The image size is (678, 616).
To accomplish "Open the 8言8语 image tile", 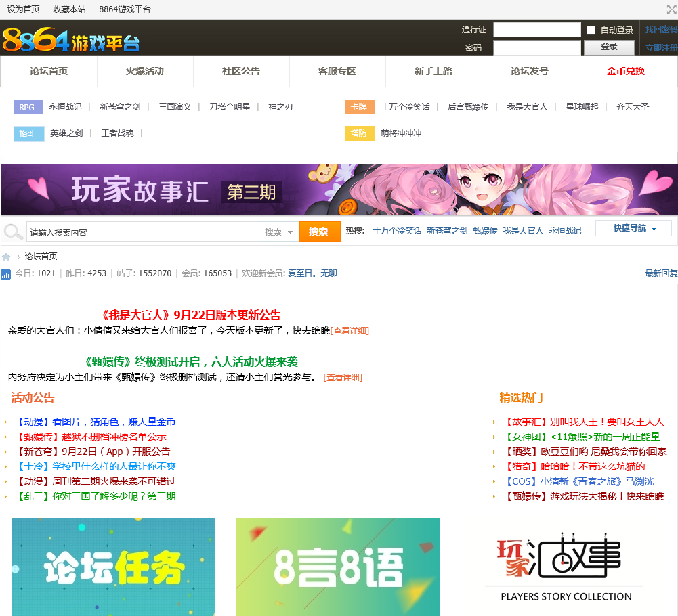I will click(x=338, y=567).
